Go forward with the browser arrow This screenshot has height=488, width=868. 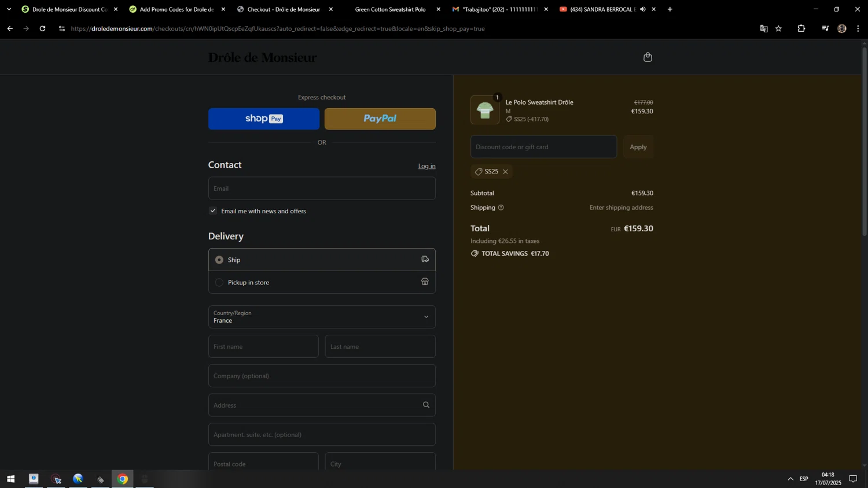point(26,28)
